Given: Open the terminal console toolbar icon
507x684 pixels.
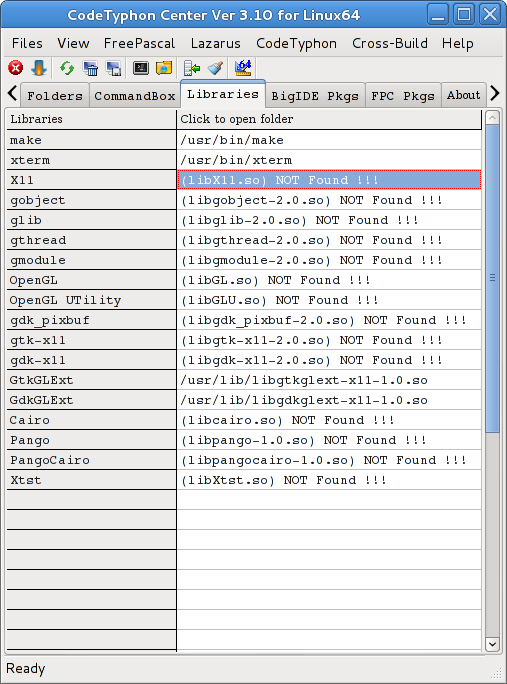Looking at the screenshot, I should (x=140, y=68).
